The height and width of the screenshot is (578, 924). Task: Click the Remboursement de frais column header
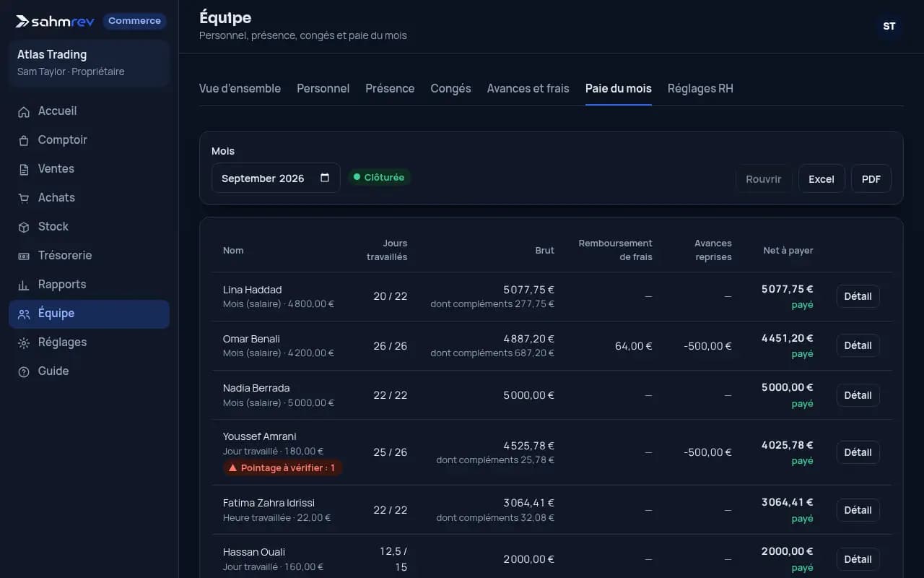click(615, 250)
